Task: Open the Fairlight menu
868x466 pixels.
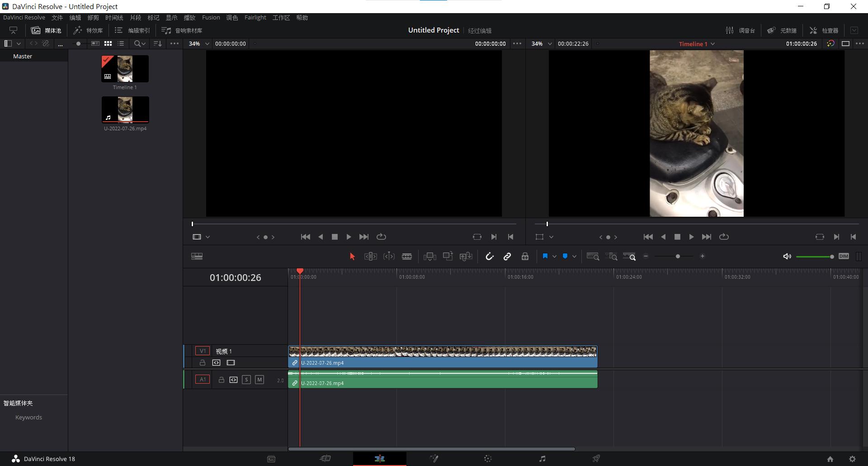Action: [255, 17]
